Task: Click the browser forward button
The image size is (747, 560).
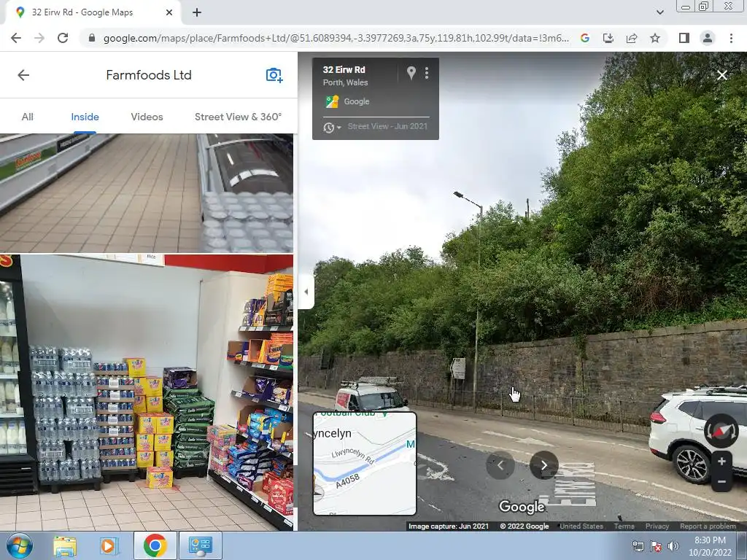Action: [39, 38]
